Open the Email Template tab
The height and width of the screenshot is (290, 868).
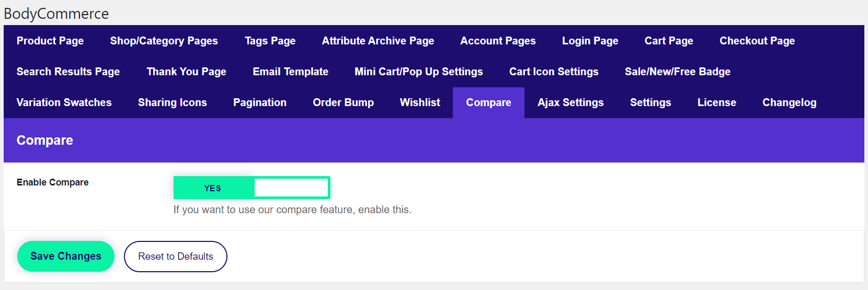point(290,72)
